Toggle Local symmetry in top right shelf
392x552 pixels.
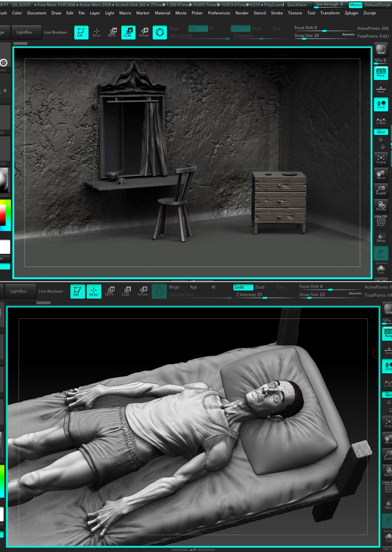click(x=381, y=104)
